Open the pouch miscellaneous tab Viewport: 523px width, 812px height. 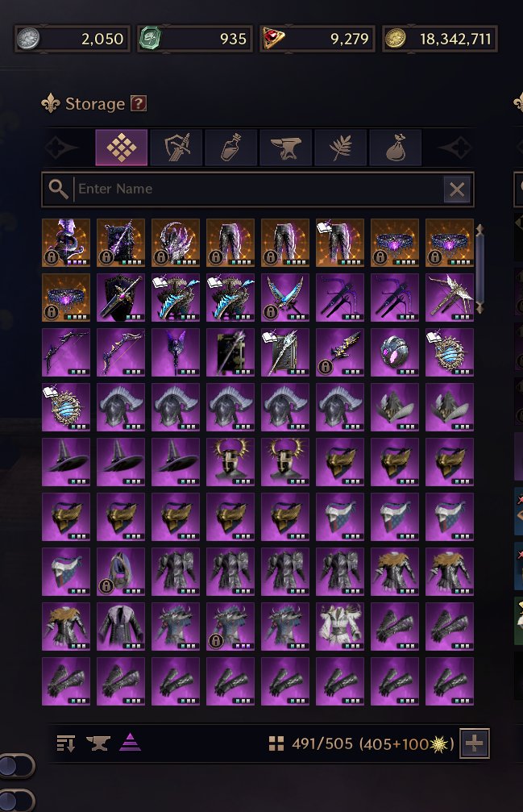coord(396,148)
